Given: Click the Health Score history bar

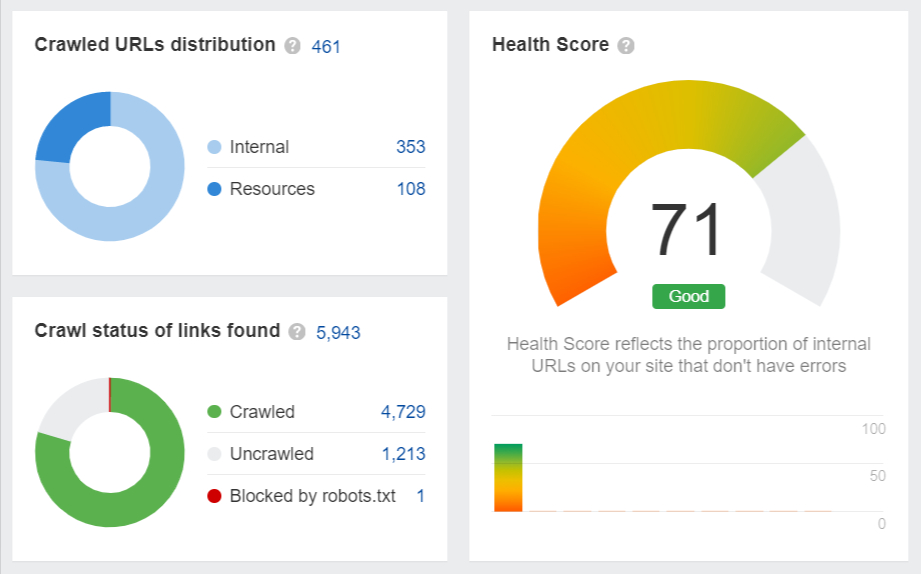Looking at the screenshot, I should click(x=508, y=478).
